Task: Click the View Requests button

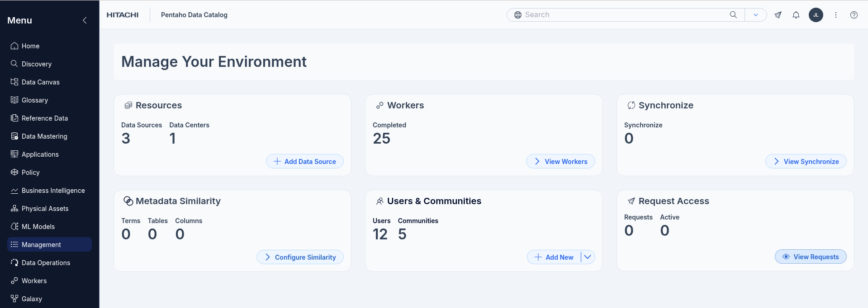Action: point(811,257)
